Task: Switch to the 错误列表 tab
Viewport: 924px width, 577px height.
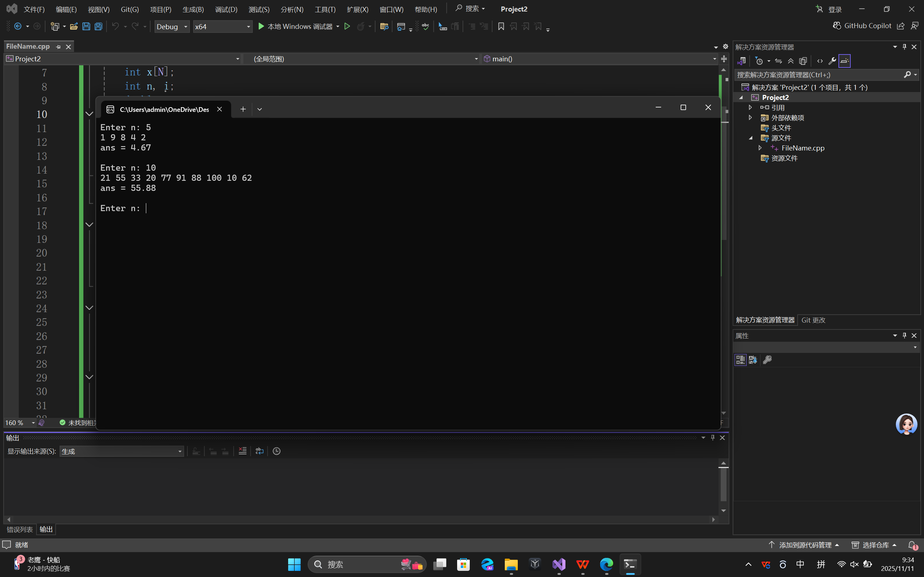Action: pyautogui.click(x=20, y=529)
